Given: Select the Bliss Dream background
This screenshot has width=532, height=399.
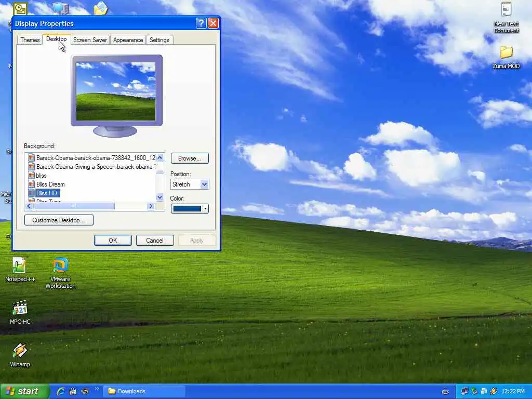Looking at the screenshot, I should point(46,184).
